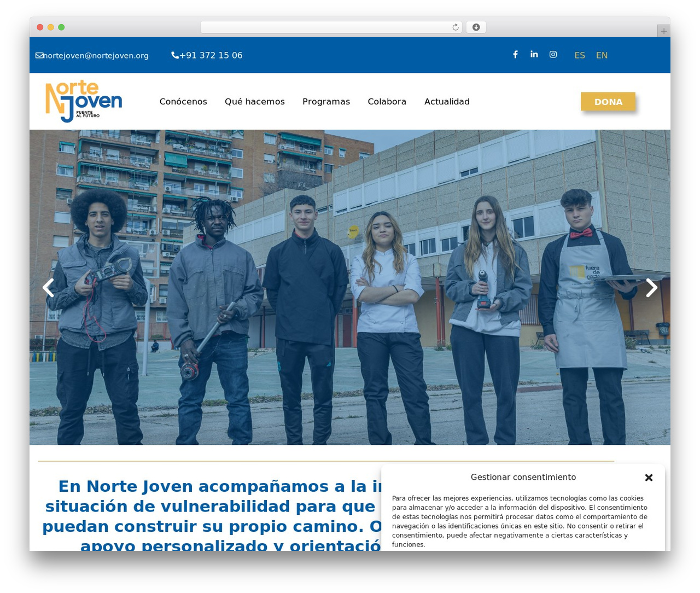Open the Programas menu
The height and width of the screenshot is (593, 700).
[326, 102]
